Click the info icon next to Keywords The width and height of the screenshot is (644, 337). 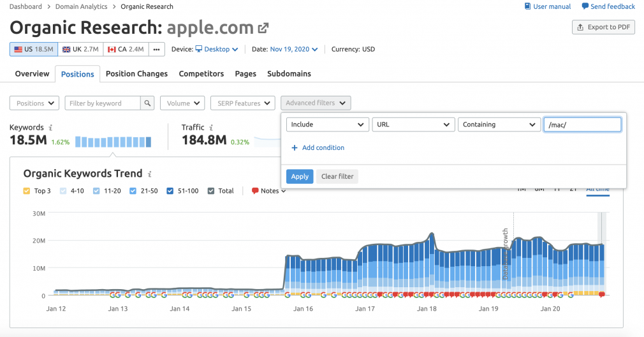click(x=50, y=128)
